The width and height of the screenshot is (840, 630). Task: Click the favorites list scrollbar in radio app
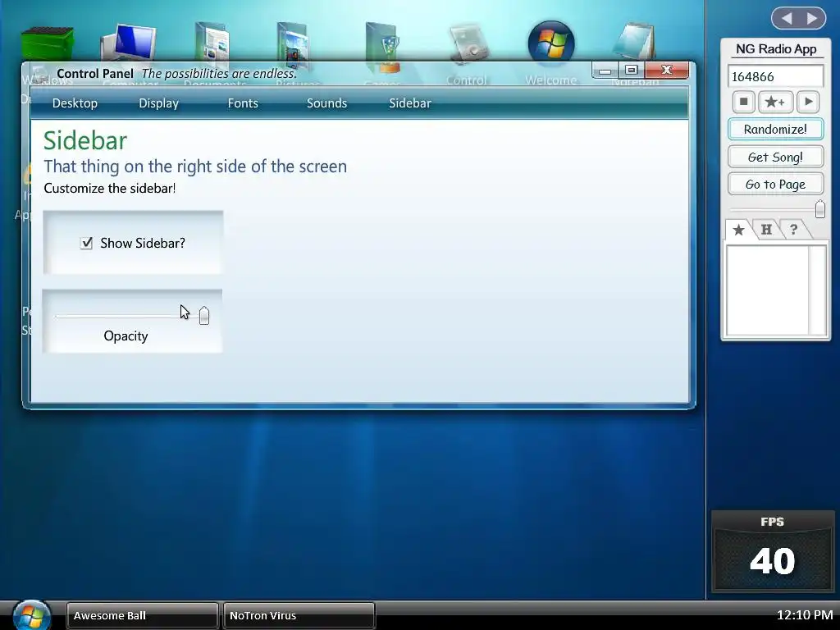tap(818, 290)
